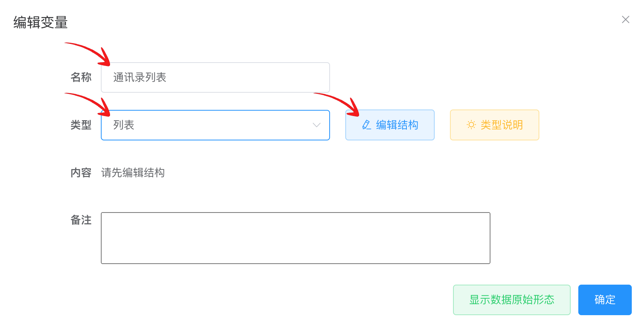644x335 pixels.
Task: Click the 编辑结构 button
Action: pyautogui.click(x=390, y=125)
